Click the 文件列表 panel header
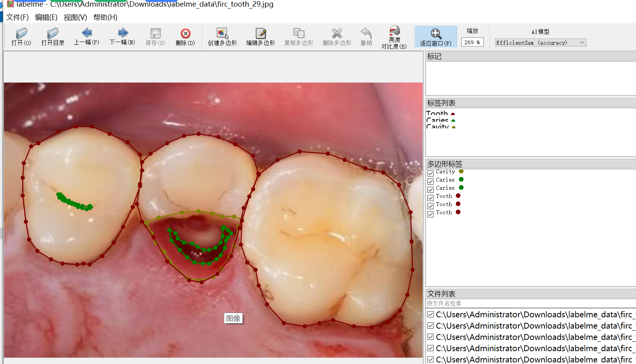 (x=531, y=294)
